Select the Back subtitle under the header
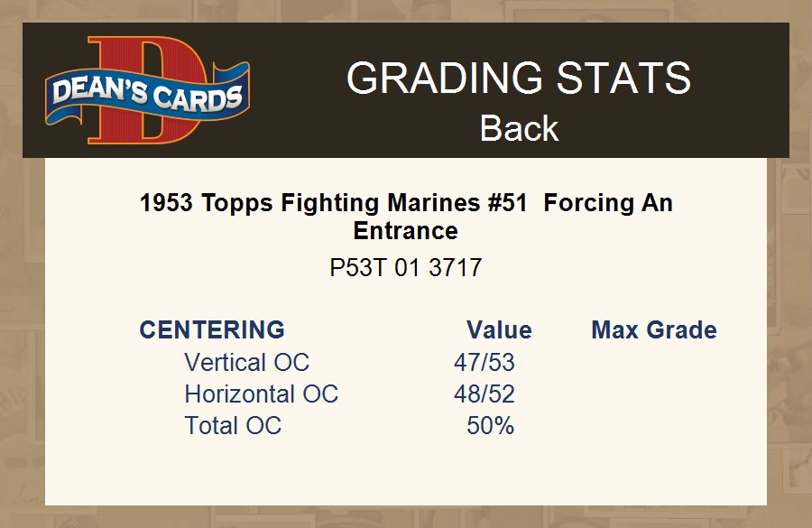Screen dimensions: 812x528 pyautogui.click(x=519, y=128)
